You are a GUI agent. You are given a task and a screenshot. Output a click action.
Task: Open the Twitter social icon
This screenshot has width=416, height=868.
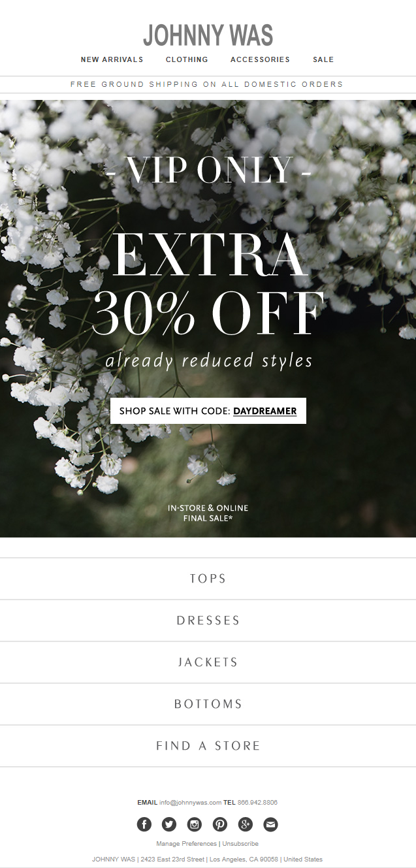click(x=169, y=824)
